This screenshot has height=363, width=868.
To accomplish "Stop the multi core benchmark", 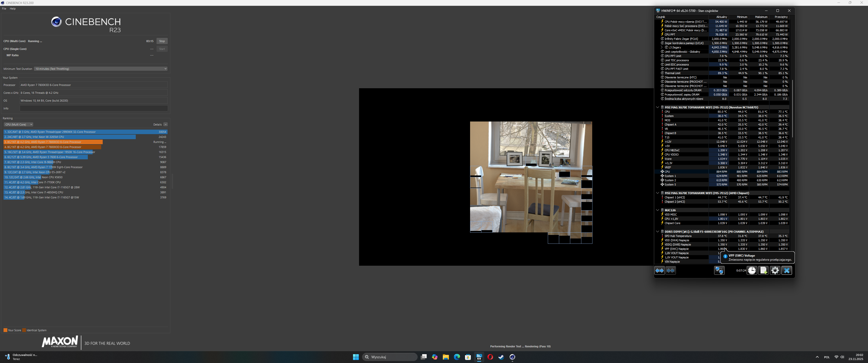I will [x=162, y=41].
